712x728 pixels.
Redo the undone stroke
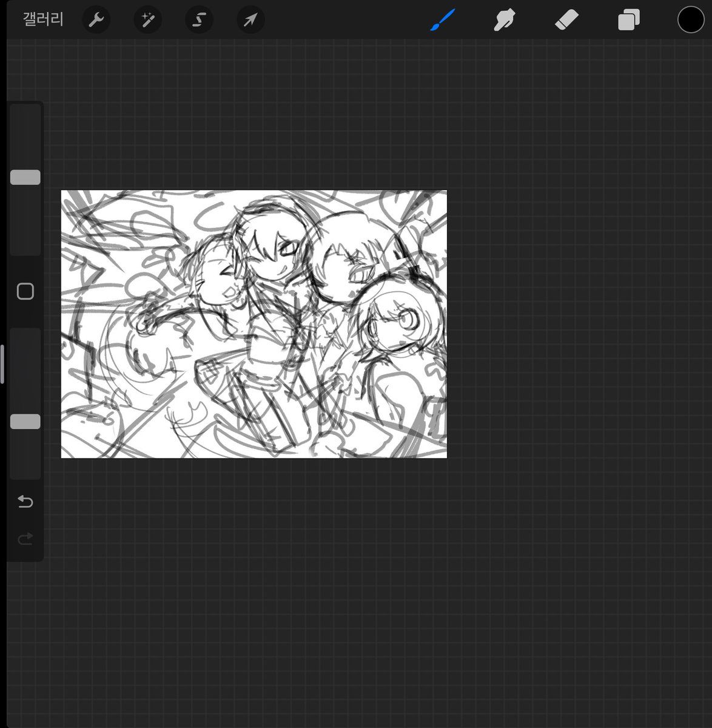pyautogui.click(x=25, y=539)
